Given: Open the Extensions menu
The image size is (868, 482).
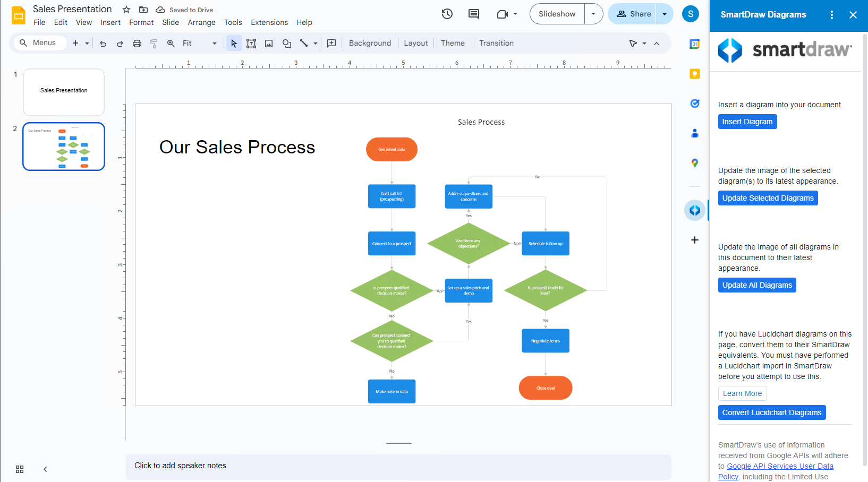Looking at the screenshot, I should pos(269,22).
